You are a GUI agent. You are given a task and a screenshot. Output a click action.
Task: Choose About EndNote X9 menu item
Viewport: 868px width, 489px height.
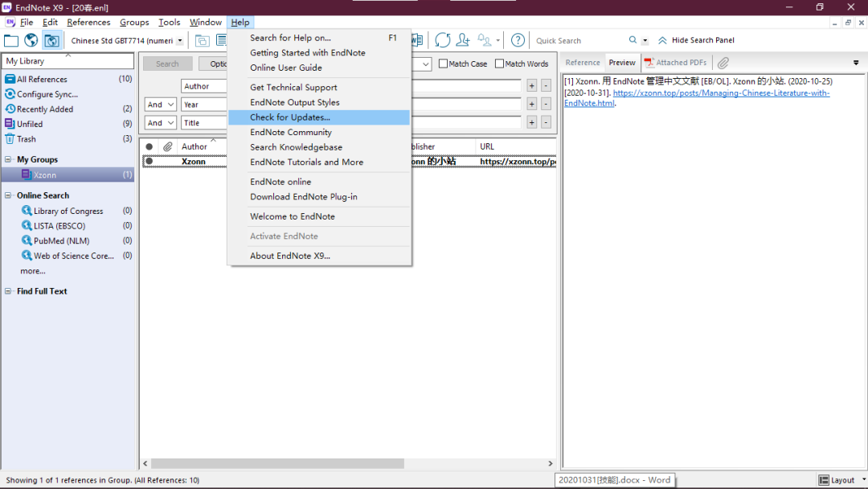pos(319,256)
